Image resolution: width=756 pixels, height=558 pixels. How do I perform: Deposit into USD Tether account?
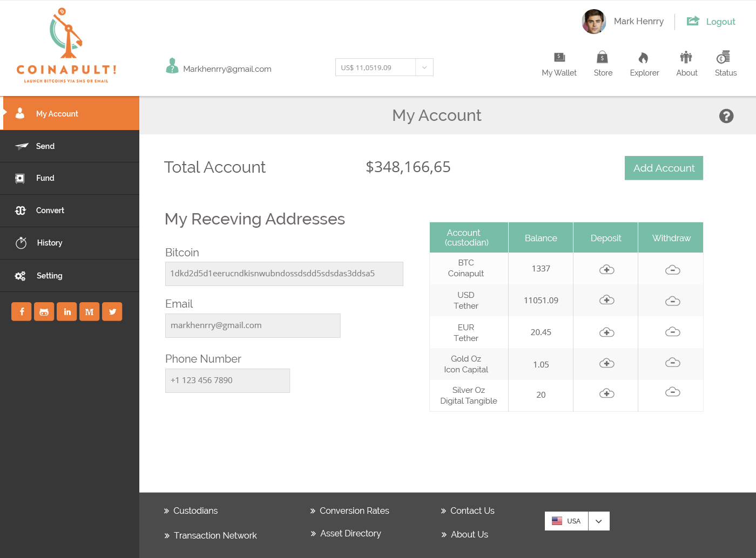click(607, 300)
